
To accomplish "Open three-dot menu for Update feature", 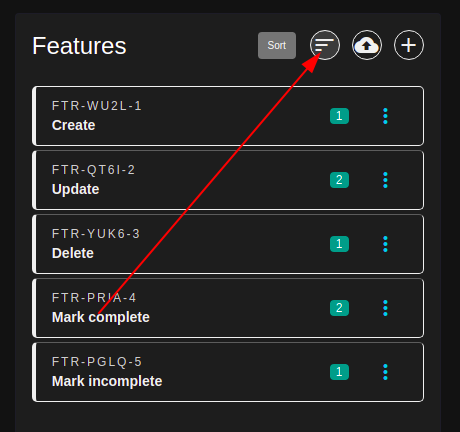I will pyautogui.click(x=385, y=180).
